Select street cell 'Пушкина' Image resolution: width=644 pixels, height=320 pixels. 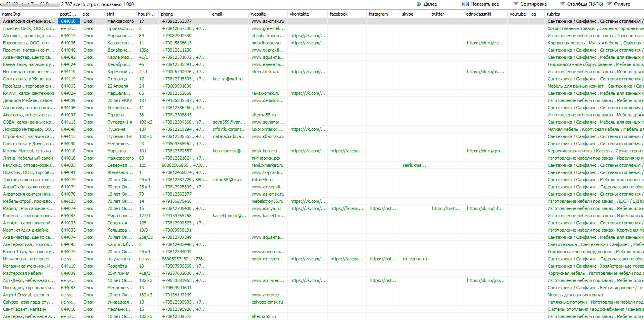click(x=120, y=129)
